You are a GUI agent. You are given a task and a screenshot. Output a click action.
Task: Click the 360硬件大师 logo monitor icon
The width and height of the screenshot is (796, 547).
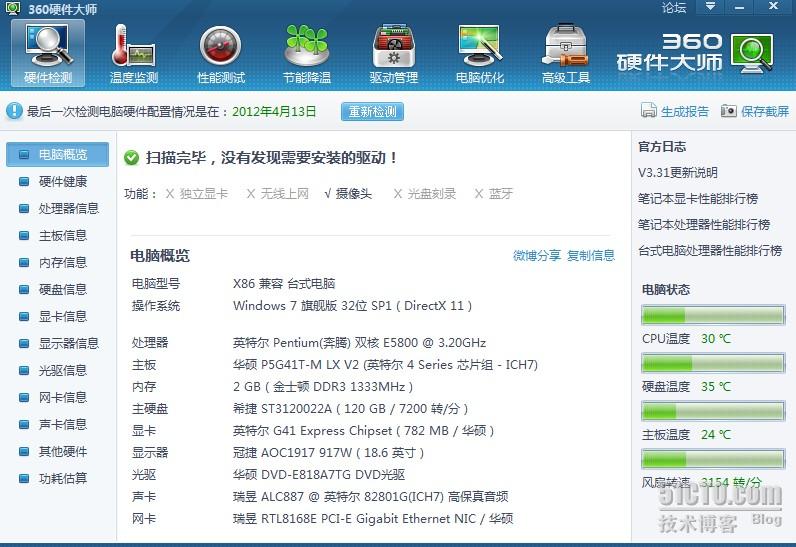pyautogui.click(x=753, y=53)
